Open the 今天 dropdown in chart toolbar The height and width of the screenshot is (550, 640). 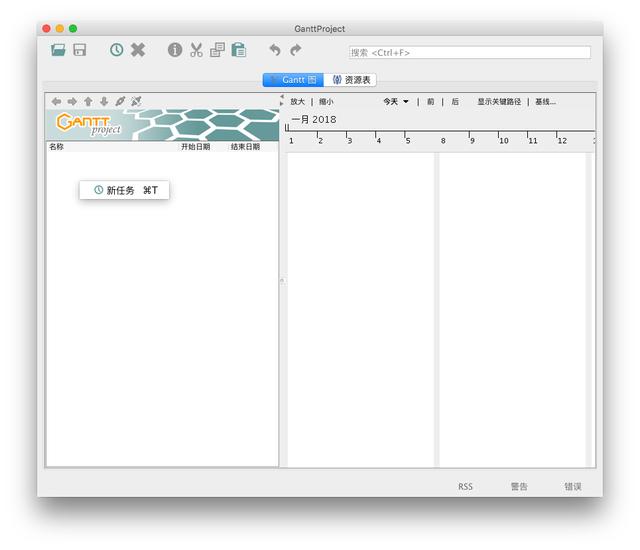click(396, 101)
